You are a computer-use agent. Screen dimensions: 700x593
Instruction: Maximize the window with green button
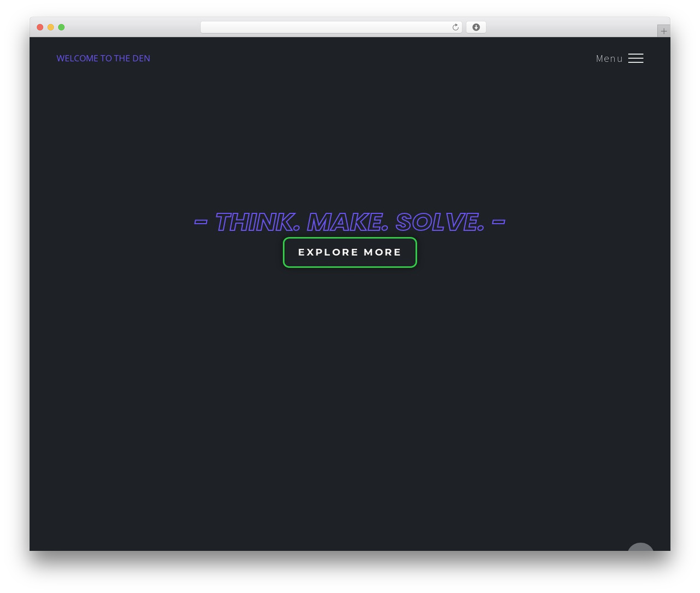coord(61,27)
